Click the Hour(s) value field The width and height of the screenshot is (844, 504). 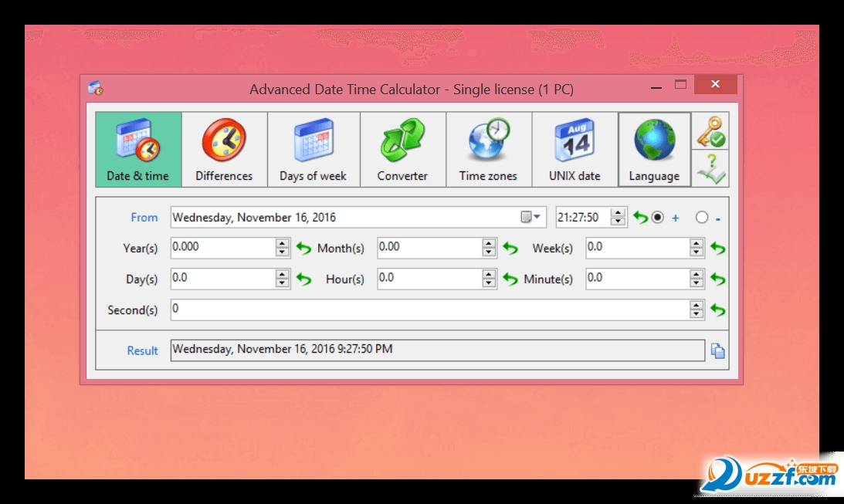pyautogui.click(x=429, y=279)
